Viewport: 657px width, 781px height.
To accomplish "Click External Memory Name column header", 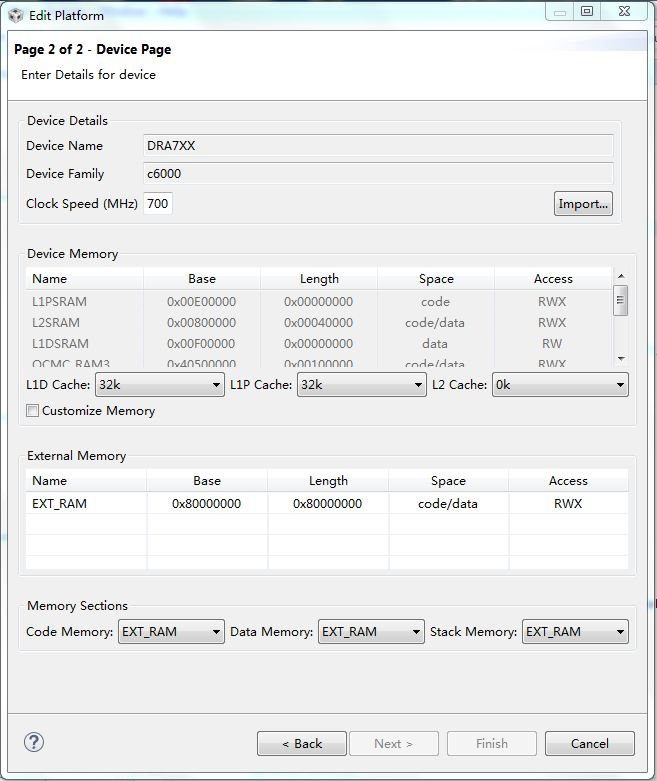I will click(86, 480).
